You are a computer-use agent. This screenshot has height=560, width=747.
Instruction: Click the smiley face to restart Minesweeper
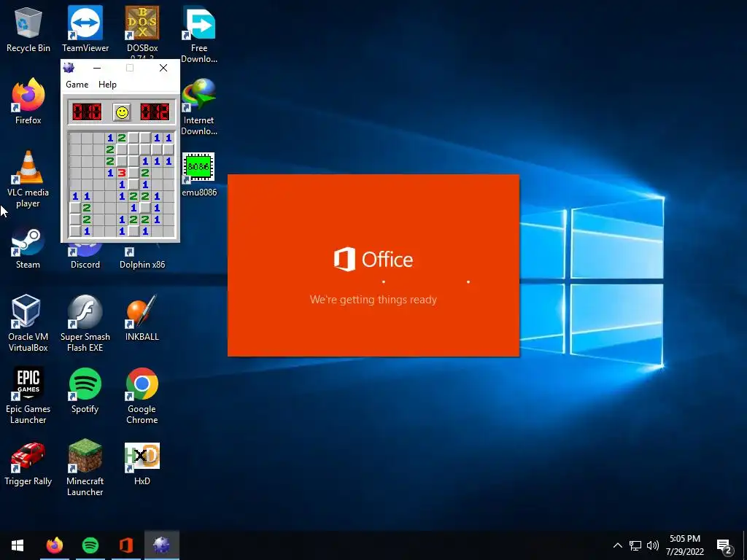(122, 112)
